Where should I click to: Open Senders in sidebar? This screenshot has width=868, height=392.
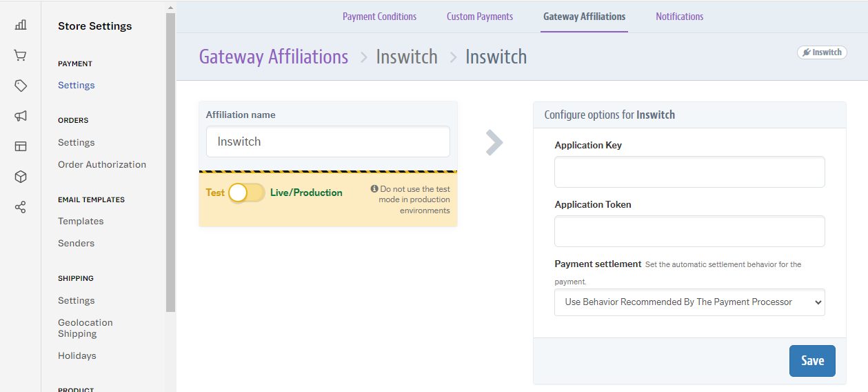click(77, 244)
